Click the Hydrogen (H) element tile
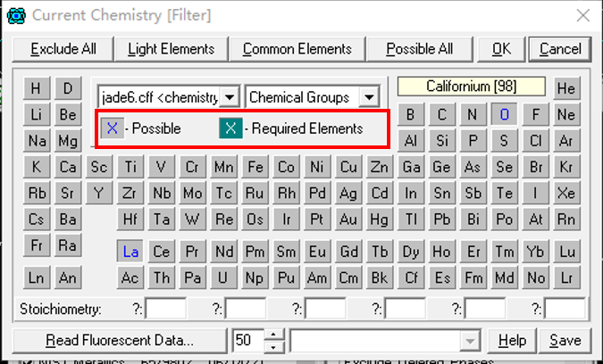The image size is (603, 364). point(37,88)
